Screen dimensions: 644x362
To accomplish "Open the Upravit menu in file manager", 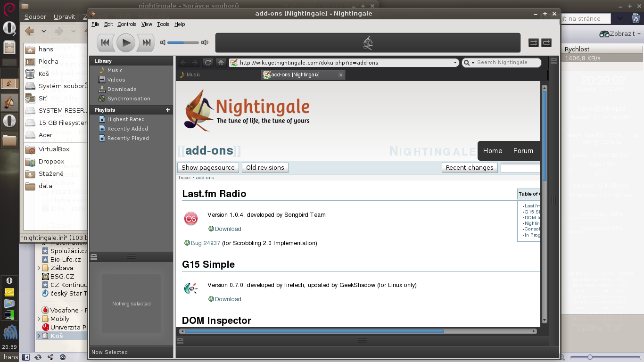I will [x=65, y=16].
